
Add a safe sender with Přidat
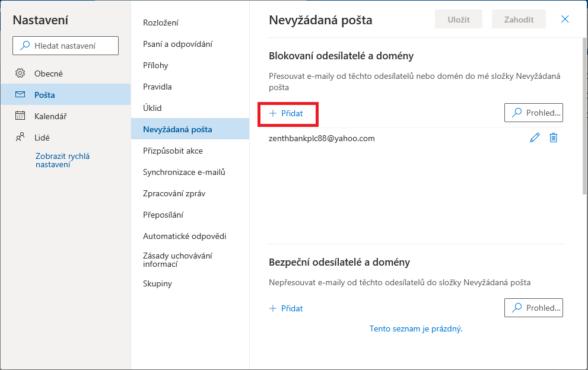(287, 308)
